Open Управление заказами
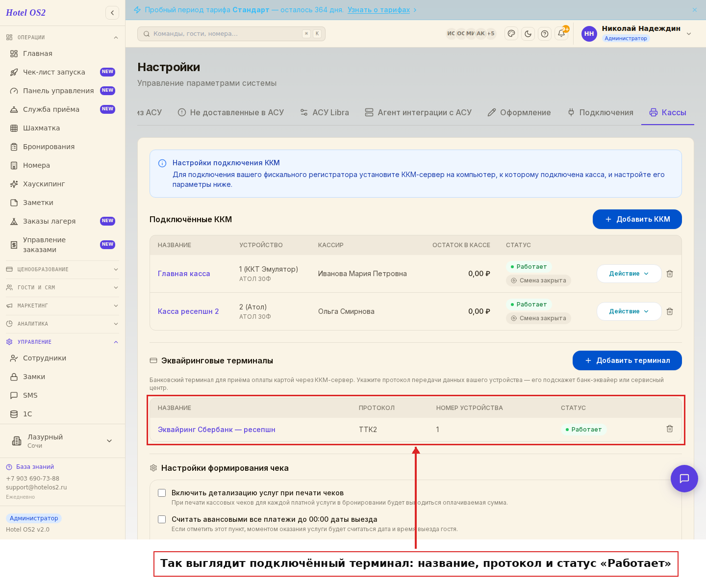 point(63,245)
